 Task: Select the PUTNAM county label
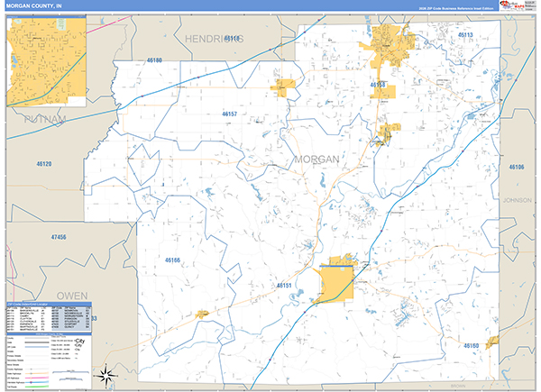tap(45, 119)
